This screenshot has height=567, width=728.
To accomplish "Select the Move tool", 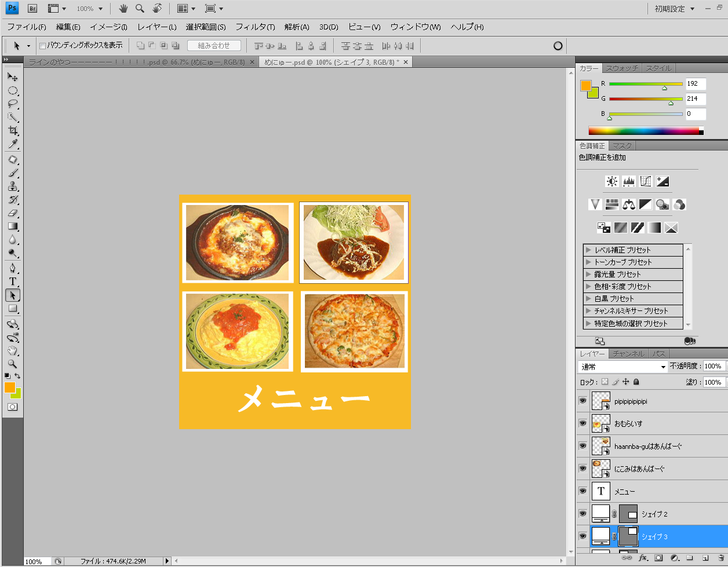I will coord(13,77).
